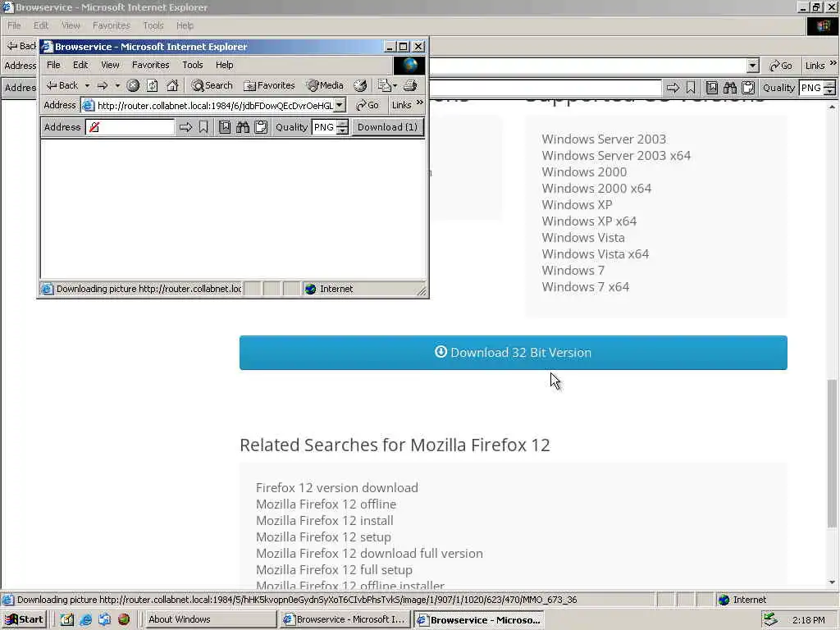This screenshot has width=840, height=630.
Task: Click the first quick launch icon beside Start
Action: (x=67, y=619)
